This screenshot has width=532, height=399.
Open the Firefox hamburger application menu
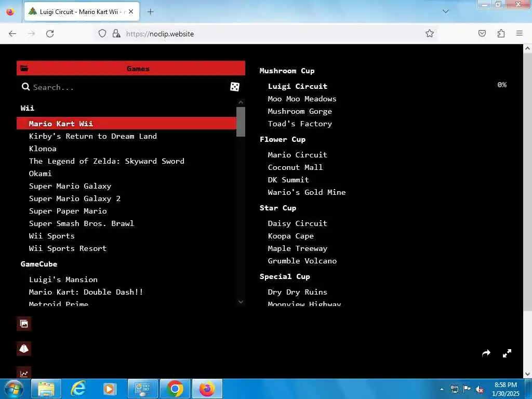[520, 33]
